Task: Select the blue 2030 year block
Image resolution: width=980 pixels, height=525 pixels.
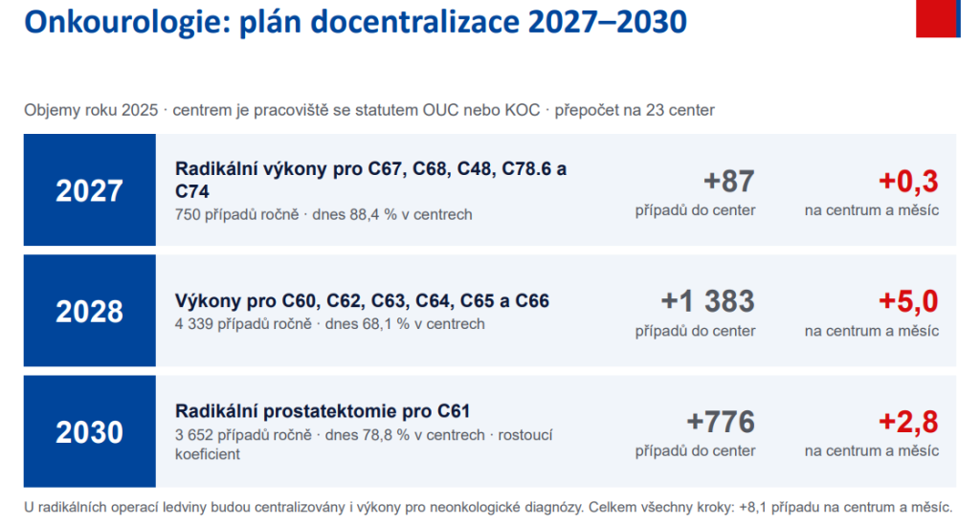Action: coord(89,431)
